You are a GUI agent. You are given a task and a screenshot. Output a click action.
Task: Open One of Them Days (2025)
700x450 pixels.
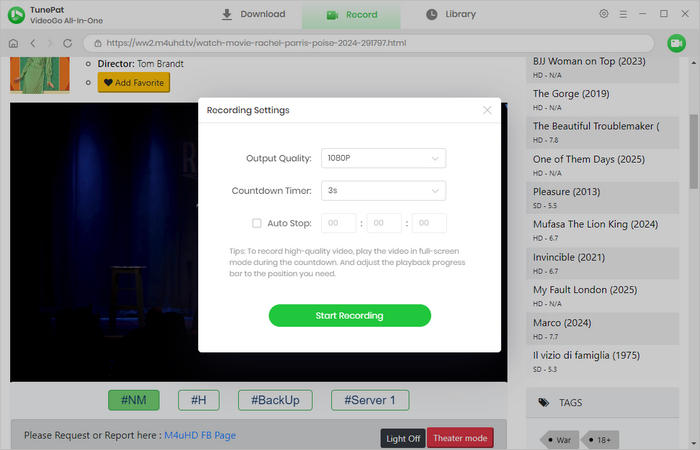coord(589,159)
